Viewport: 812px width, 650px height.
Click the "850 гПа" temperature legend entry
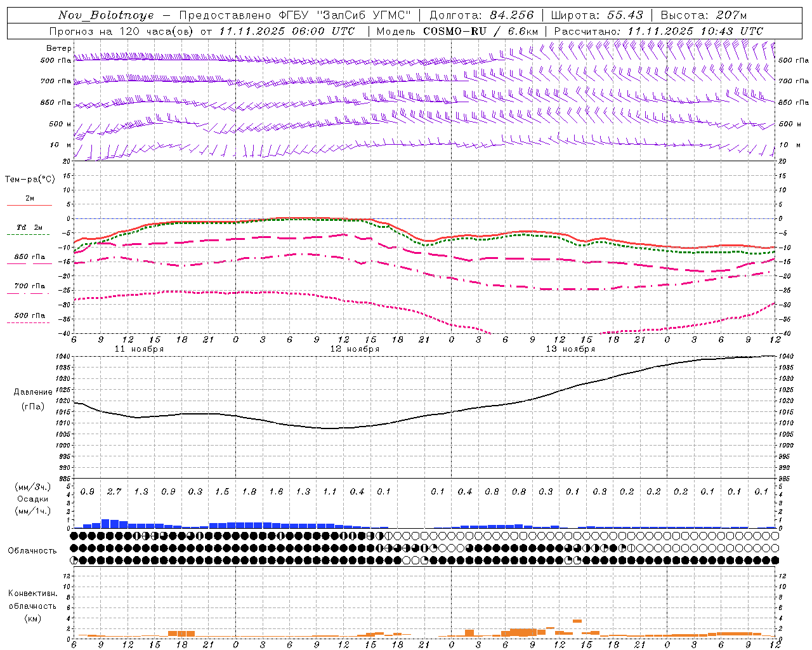click(x=30, y=256)
